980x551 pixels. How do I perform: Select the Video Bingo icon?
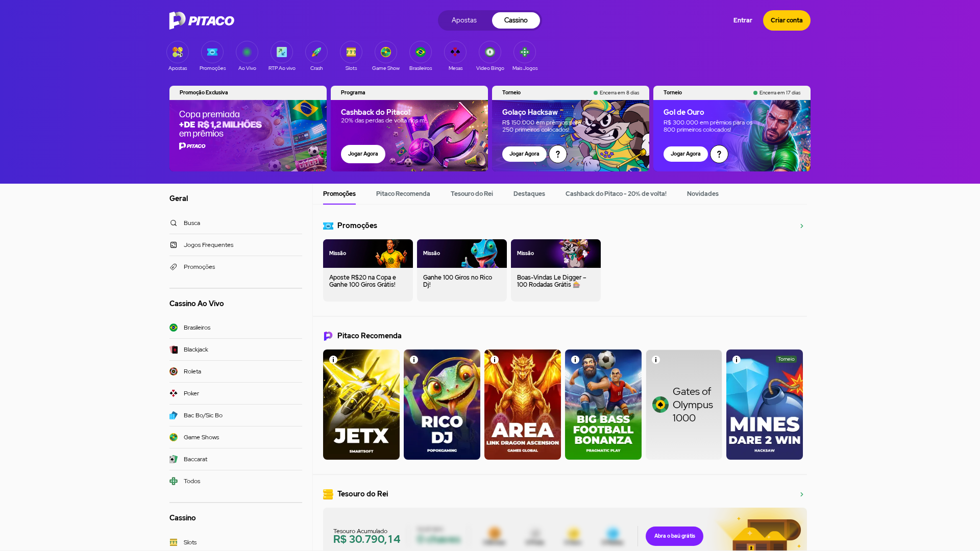click(490, 52)
